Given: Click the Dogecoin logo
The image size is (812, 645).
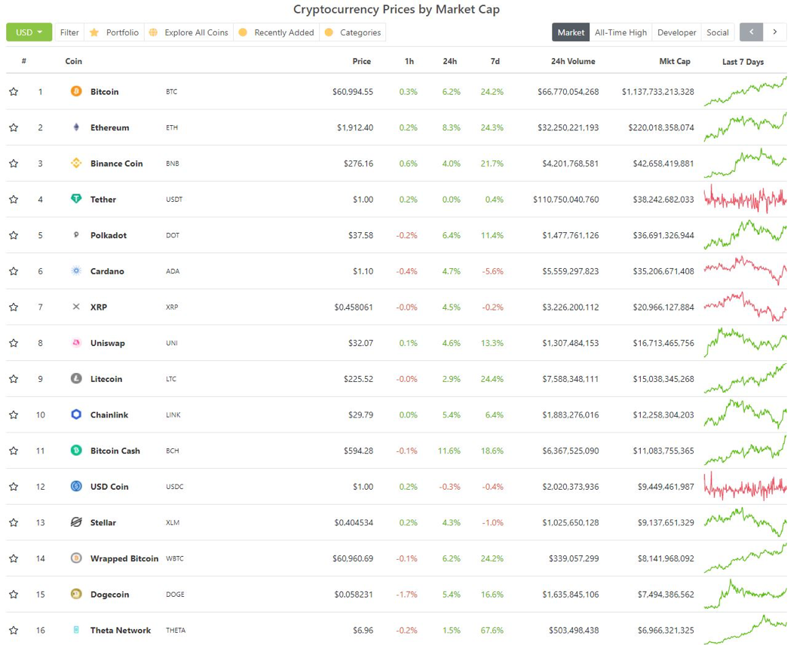Looking at the screenshot, I should [76, 594].
